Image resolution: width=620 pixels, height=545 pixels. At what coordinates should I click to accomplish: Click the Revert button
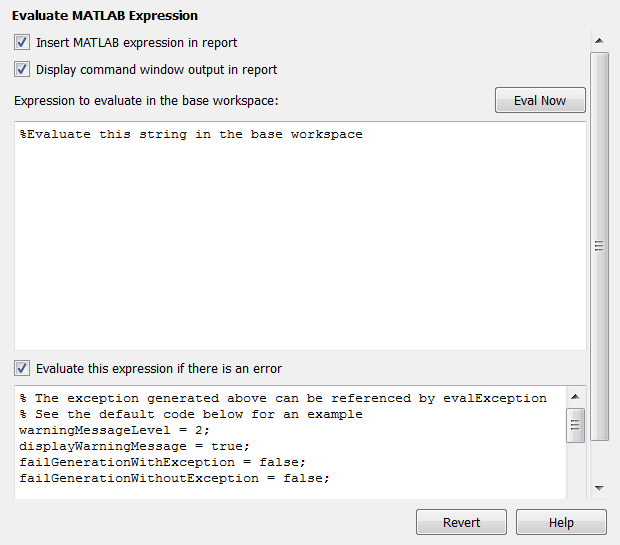click(x=461, y=522)
